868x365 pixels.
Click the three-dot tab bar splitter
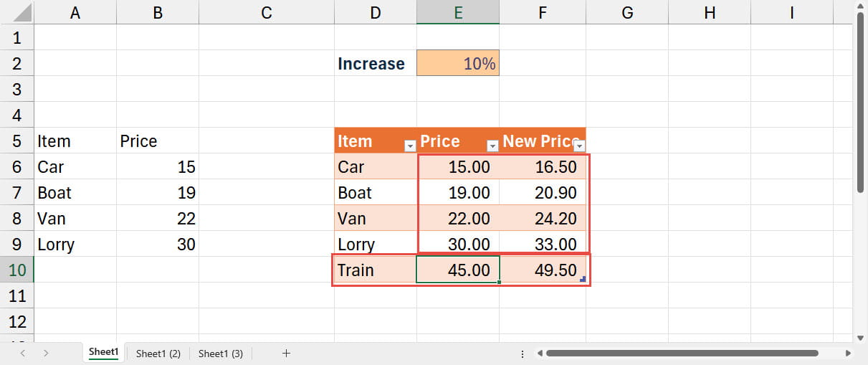point(523,353)
